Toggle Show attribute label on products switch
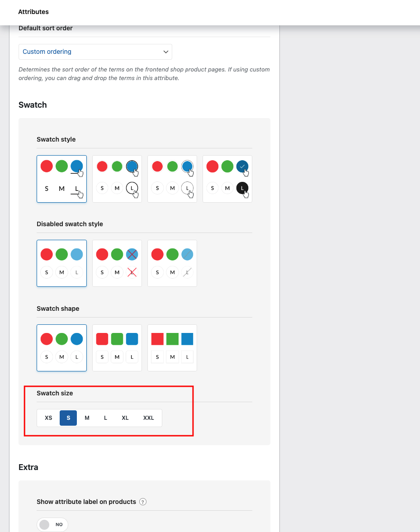The image size is (420, 532). pyautogui.click(x=52, y=525)
